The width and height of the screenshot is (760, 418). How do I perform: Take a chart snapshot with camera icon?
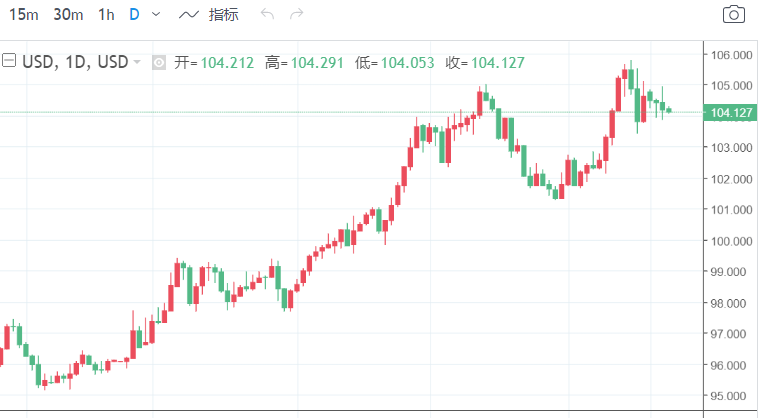click(733, 15)
